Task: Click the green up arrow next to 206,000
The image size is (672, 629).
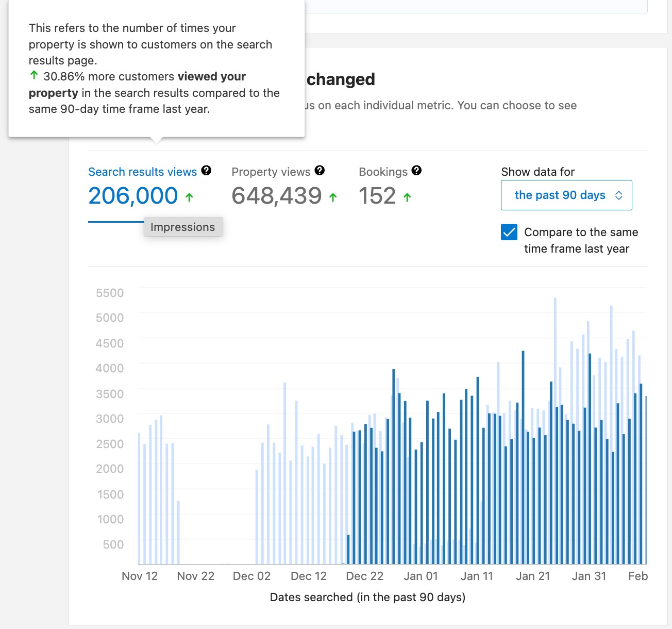Action: click(189, 196)
